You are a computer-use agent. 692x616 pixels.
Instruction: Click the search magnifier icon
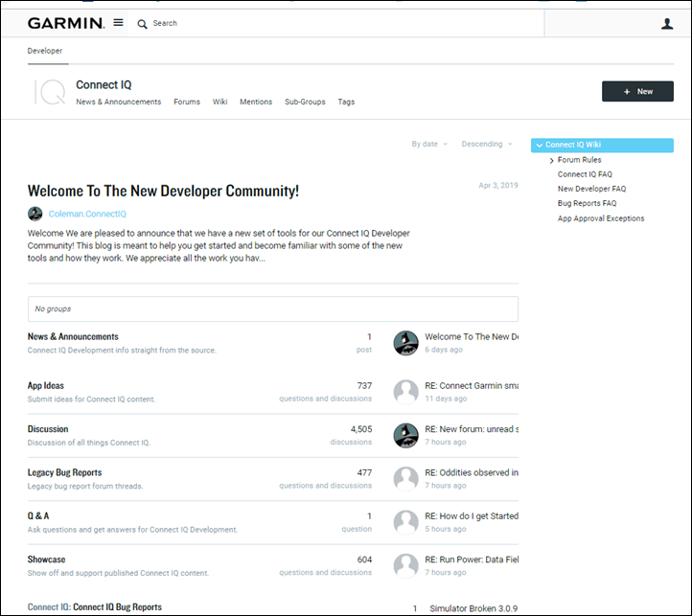coord(142,24)
